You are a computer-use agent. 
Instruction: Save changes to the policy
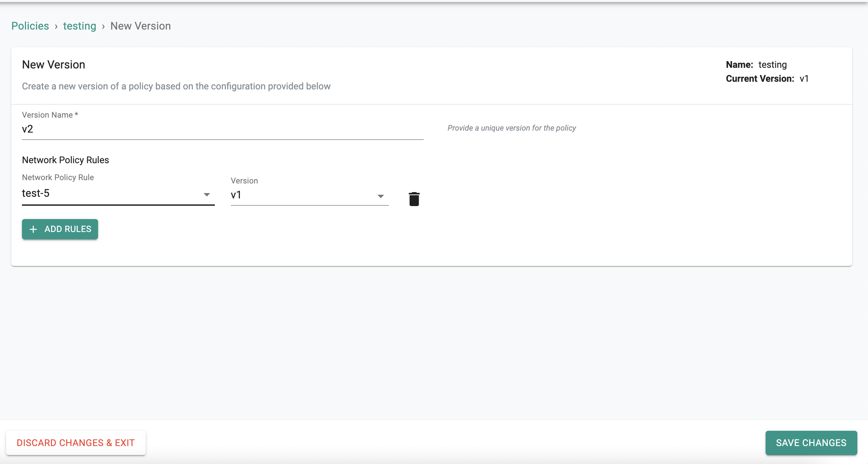tap(811, 442)
